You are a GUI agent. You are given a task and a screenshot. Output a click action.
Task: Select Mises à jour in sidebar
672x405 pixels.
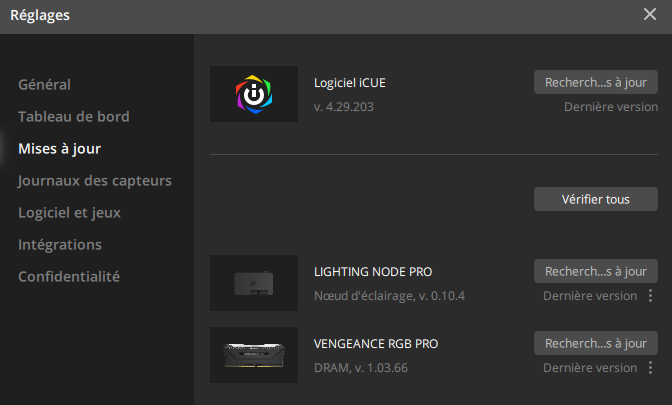[x=60, y=149]
